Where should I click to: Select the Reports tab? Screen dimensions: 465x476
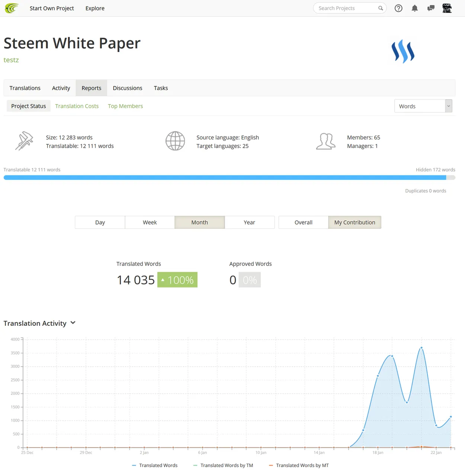pos(92,88)
